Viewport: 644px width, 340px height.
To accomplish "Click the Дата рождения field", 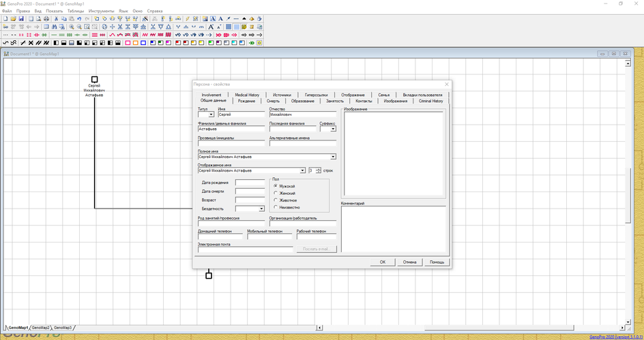I will (x=250, y=183).
